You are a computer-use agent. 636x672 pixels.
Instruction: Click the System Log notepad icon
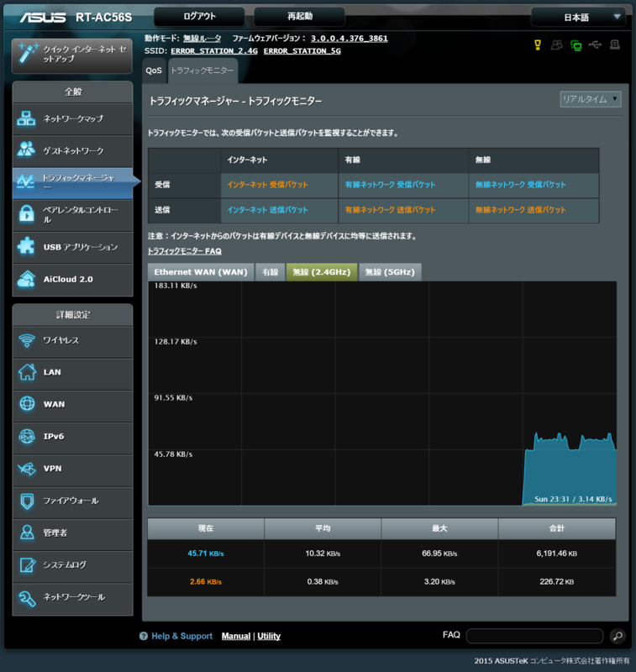click(28, 564)
